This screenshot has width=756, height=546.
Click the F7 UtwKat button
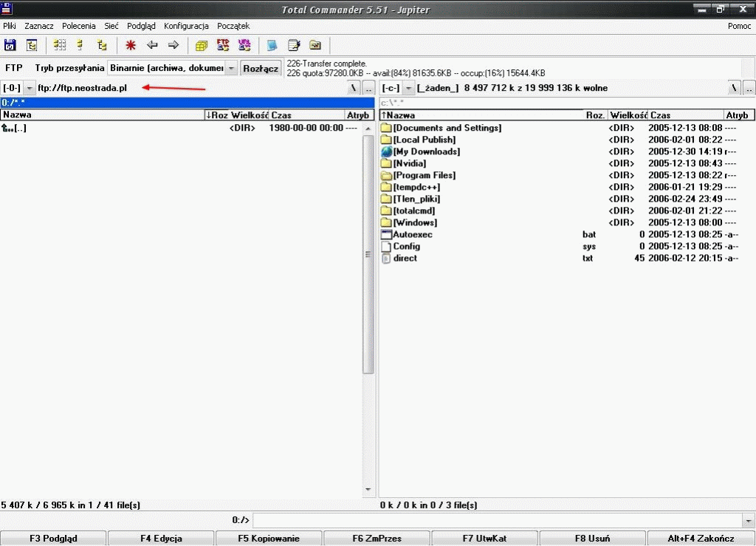click(484, 539)
